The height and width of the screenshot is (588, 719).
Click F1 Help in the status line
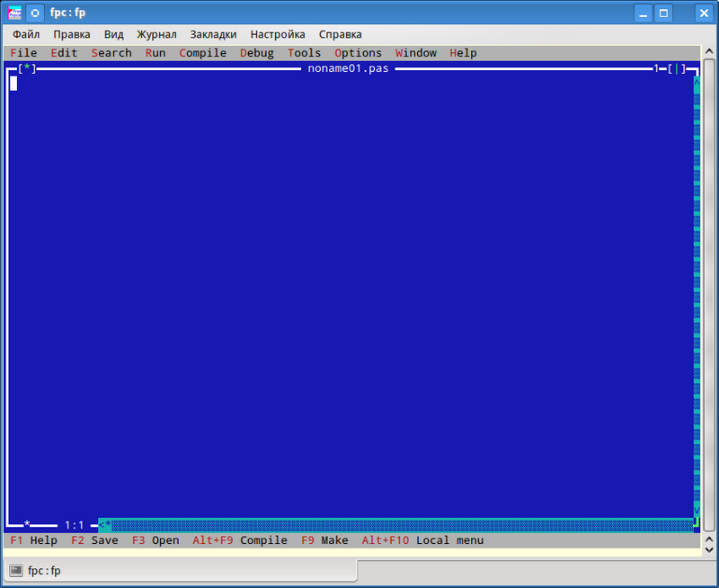click(x=33, y=540)
